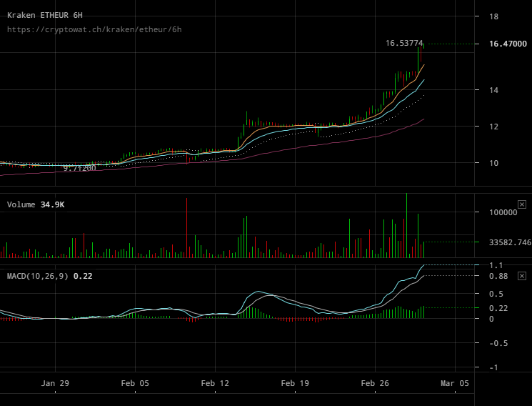
Task: Click the current price label 16.47000
Action: coord(508,44)
